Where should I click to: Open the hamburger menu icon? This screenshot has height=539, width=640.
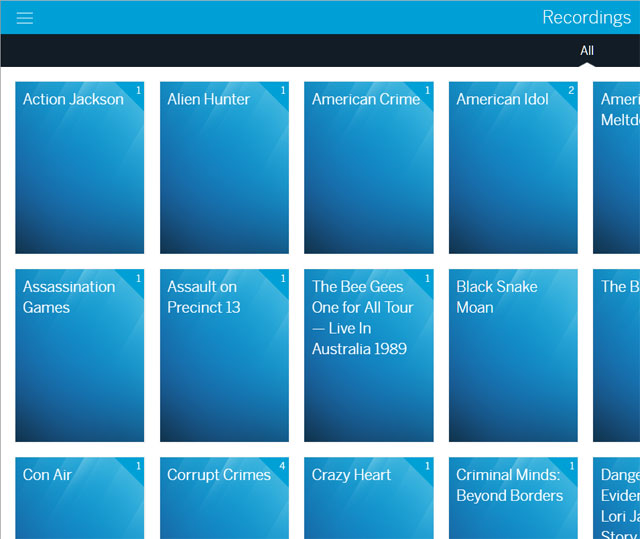click(x=24, y=18)
